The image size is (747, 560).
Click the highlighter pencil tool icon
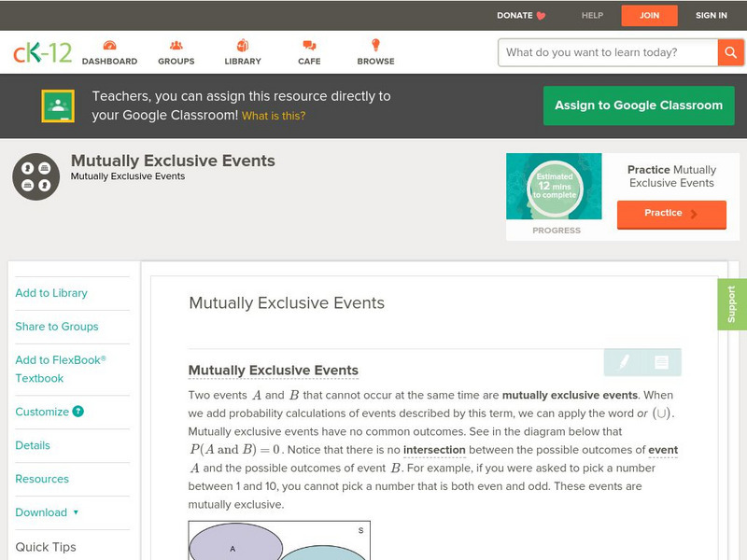click(x=624, y=362)
